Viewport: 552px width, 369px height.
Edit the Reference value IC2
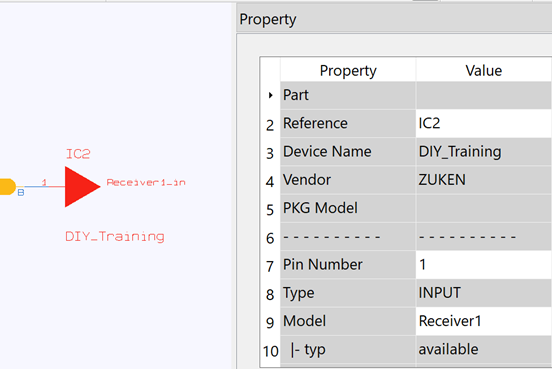pos(483,124)
